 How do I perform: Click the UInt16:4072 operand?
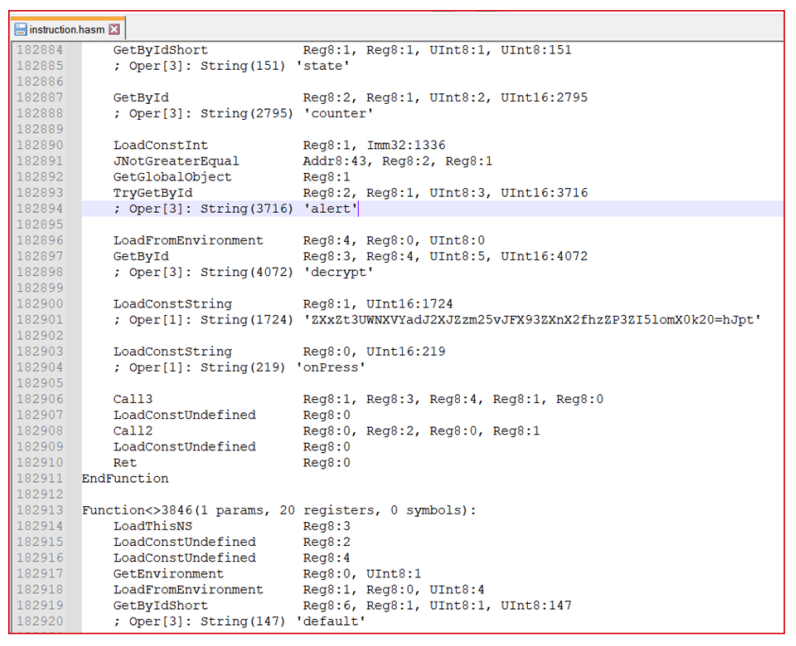click(544, 256)
